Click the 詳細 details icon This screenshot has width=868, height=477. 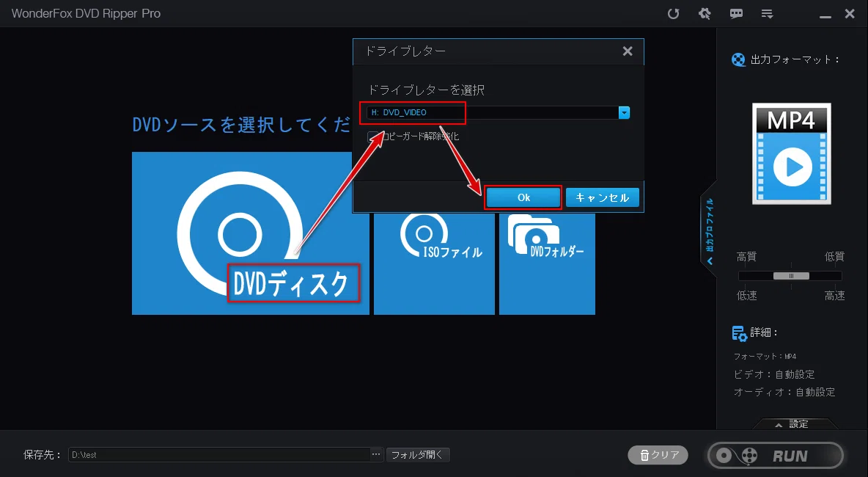coord(740,333)
